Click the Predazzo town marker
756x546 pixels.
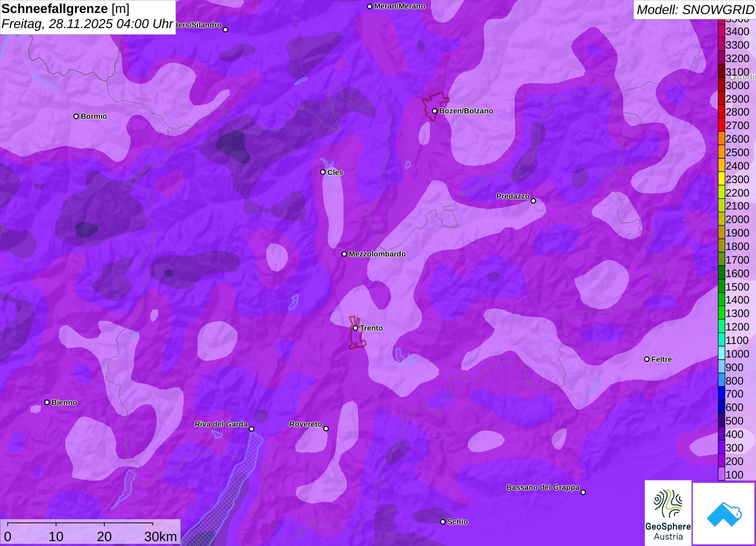[534, 201]
